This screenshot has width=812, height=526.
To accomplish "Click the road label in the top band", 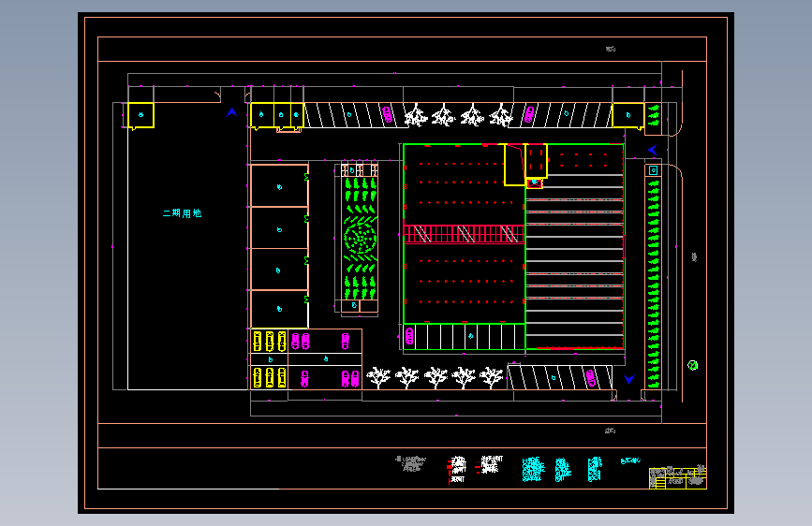I will click(x=611, y=50).
